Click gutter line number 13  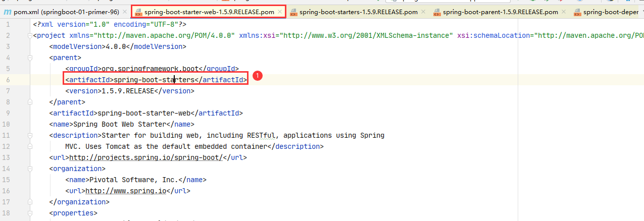point(7,157)
